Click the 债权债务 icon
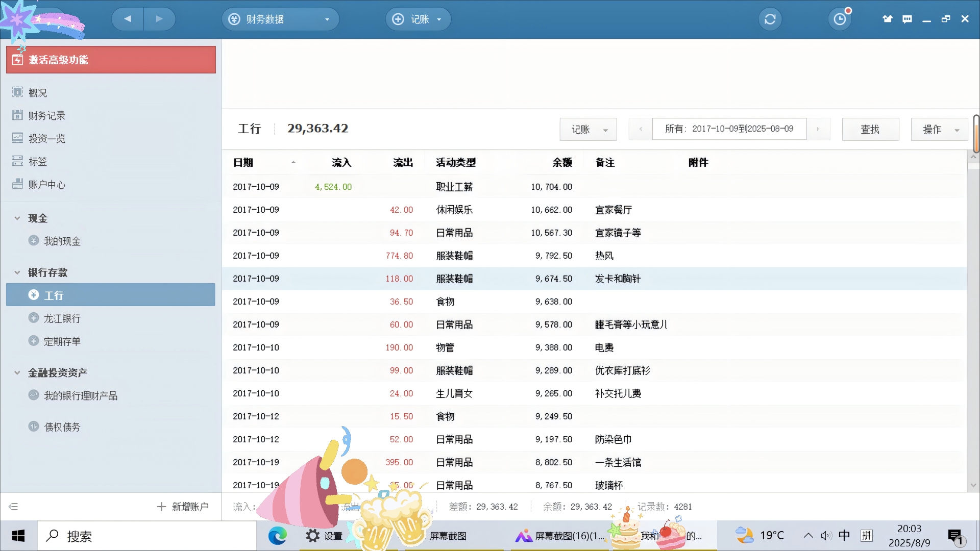980x551 pixels. pos(34,426)
